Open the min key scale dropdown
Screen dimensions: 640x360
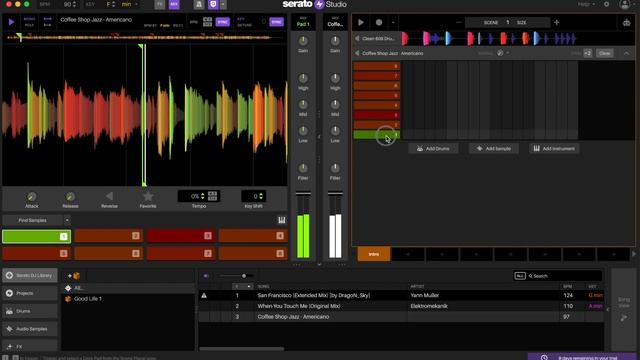[130, 4]
